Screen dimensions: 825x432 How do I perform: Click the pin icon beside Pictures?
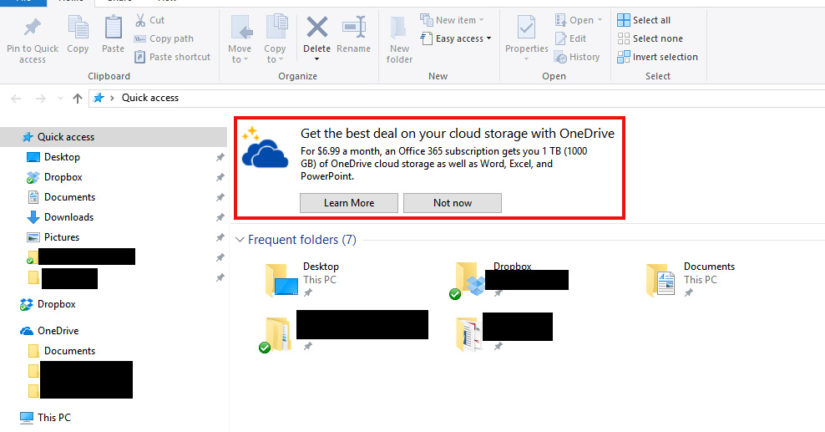(220, 237)
